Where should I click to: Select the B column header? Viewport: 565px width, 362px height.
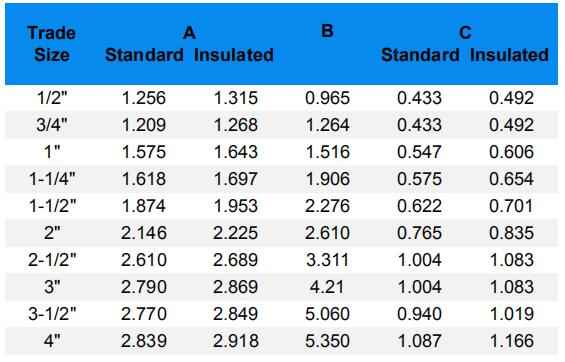pyautogui.click(x=327, y=31)
